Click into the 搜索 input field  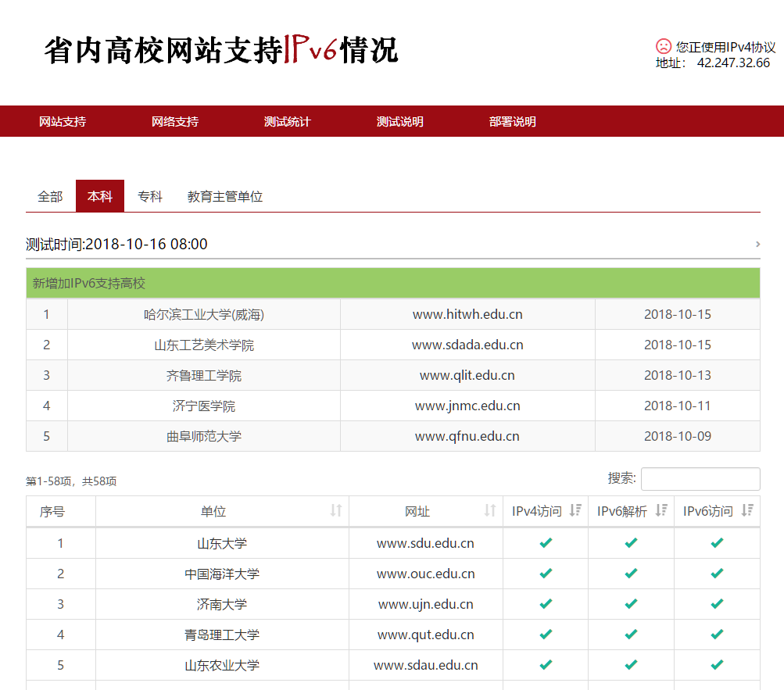click(x=700, y=479)
